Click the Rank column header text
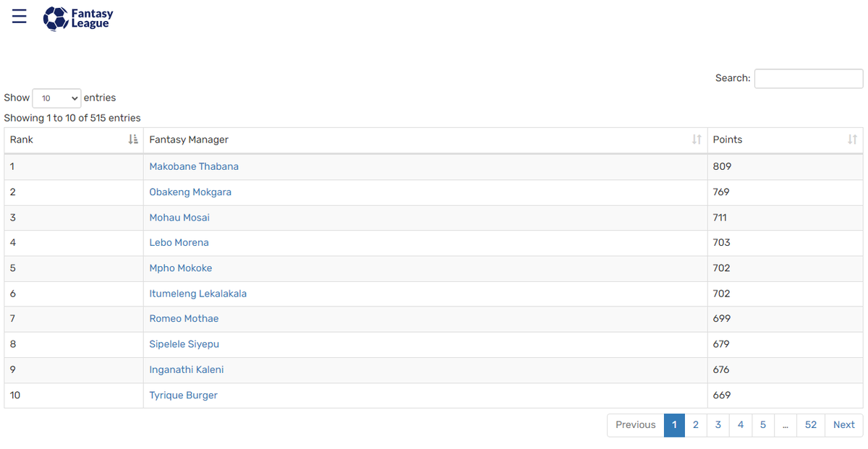 click(22, 140)
